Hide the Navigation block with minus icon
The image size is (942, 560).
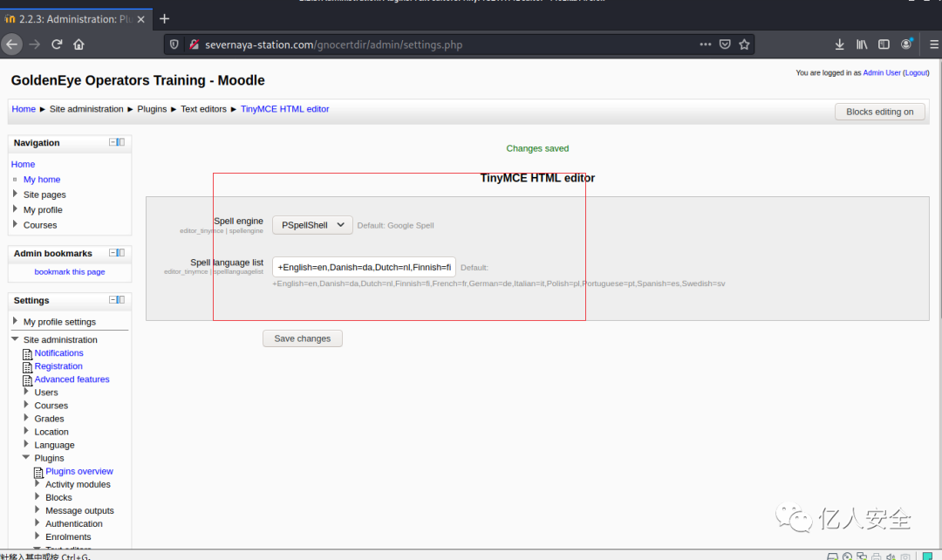pyautogui.click(x=113, y=142)
